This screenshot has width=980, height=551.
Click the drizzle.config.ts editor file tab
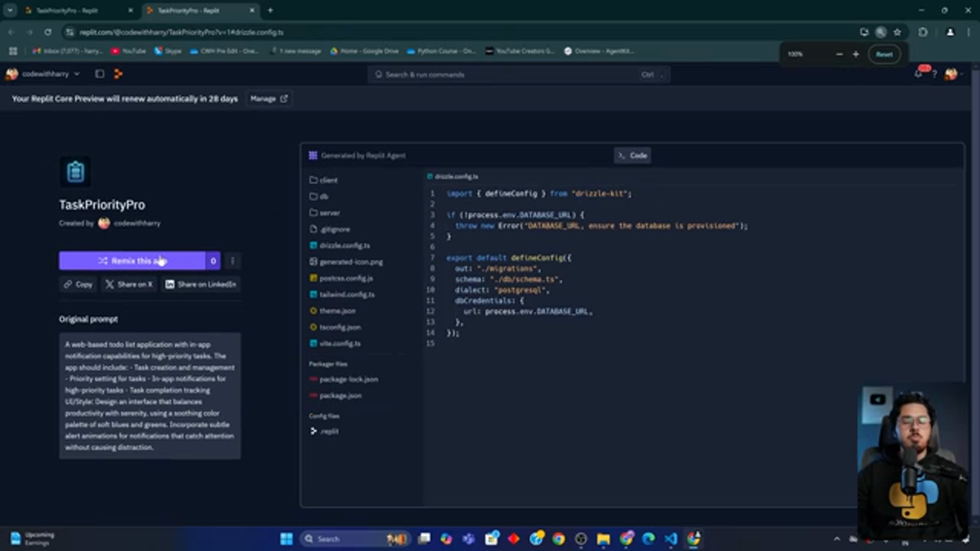coord(452,177)
